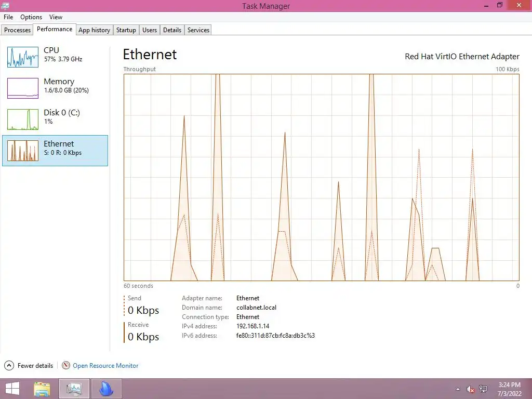
Task: Open the Windows Start button
Action: (12, 389)
